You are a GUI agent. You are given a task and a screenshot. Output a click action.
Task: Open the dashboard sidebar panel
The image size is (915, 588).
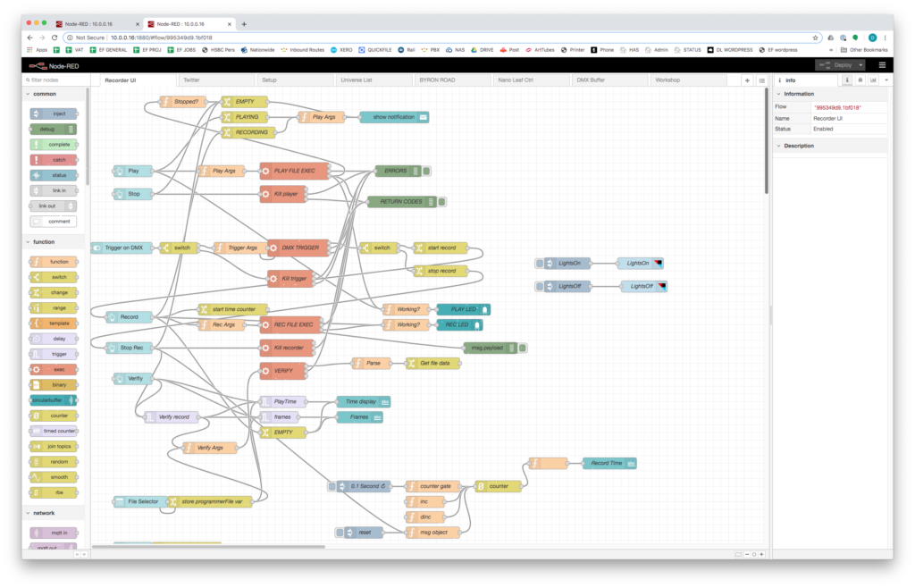point(874,79)
